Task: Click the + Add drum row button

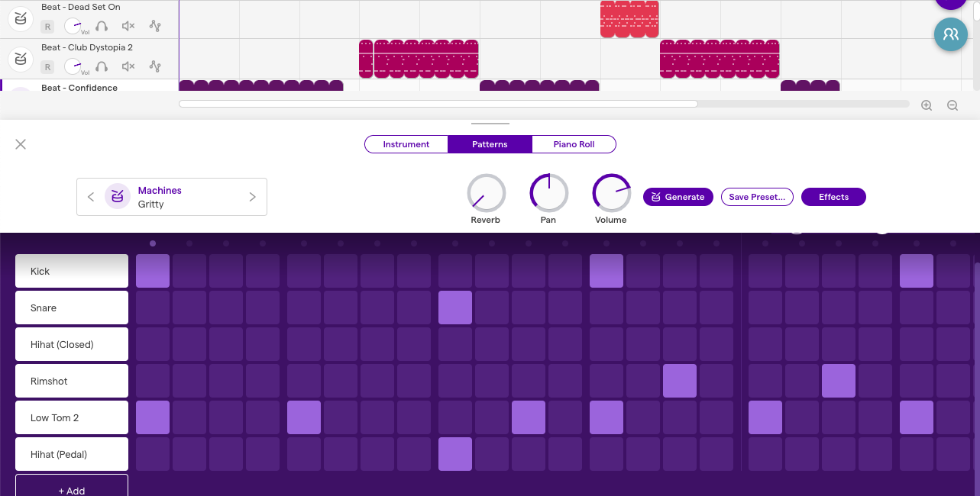Action: (71, 491)
